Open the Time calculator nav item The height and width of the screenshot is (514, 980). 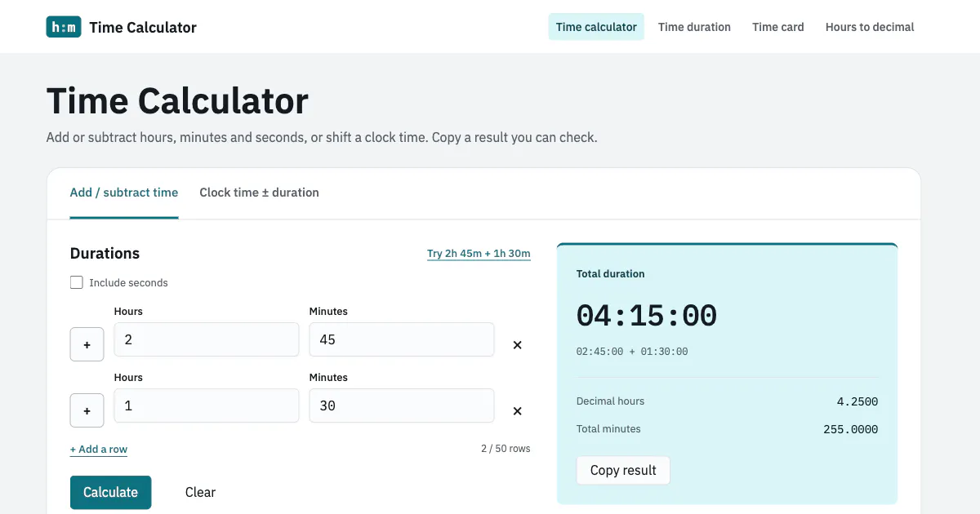[x=596, y=27]
